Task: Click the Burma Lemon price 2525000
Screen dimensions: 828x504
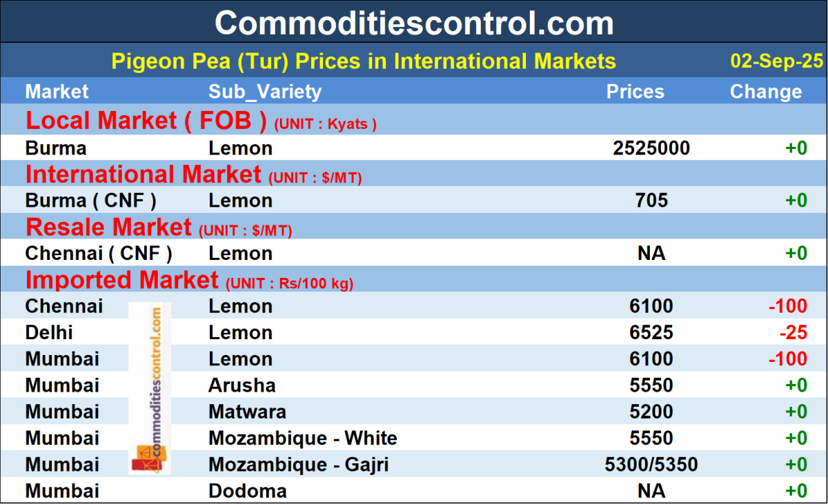Action: point(651,148)
